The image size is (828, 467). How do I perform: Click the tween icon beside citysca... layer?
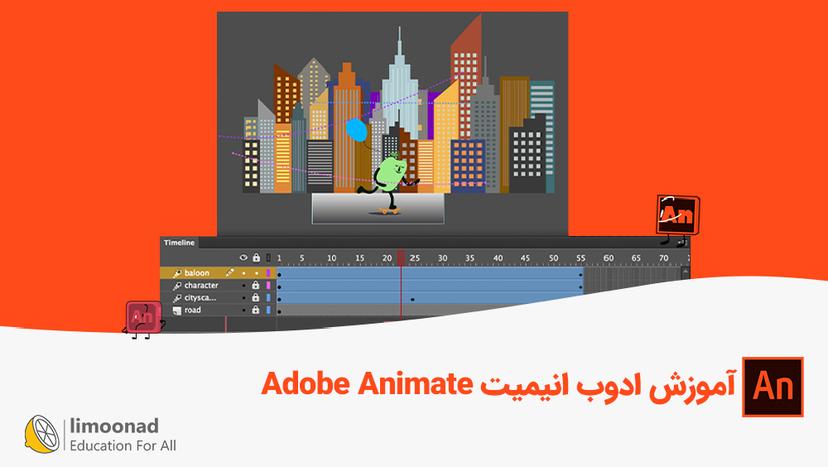coord(177,298)
